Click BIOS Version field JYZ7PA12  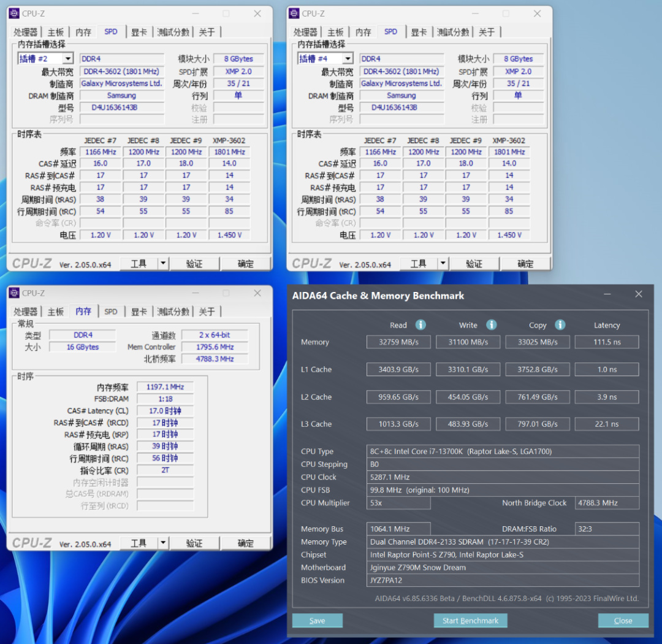click(503, 580)
